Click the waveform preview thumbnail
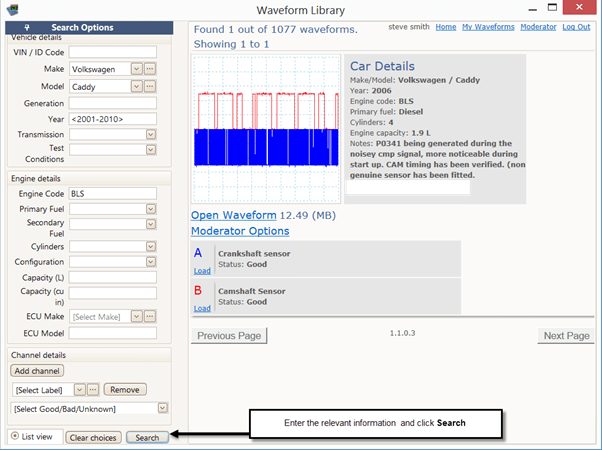This screenshot has height=450, width=602. coord(266,129)
